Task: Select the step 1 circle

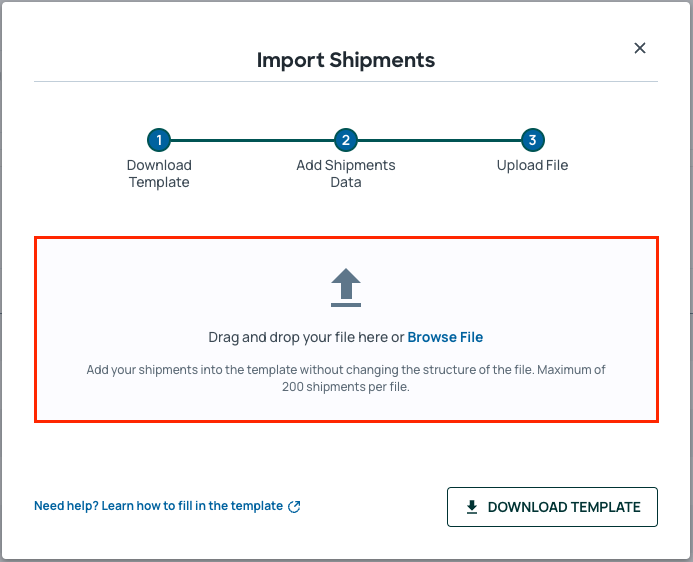Action: pos(159,140)
